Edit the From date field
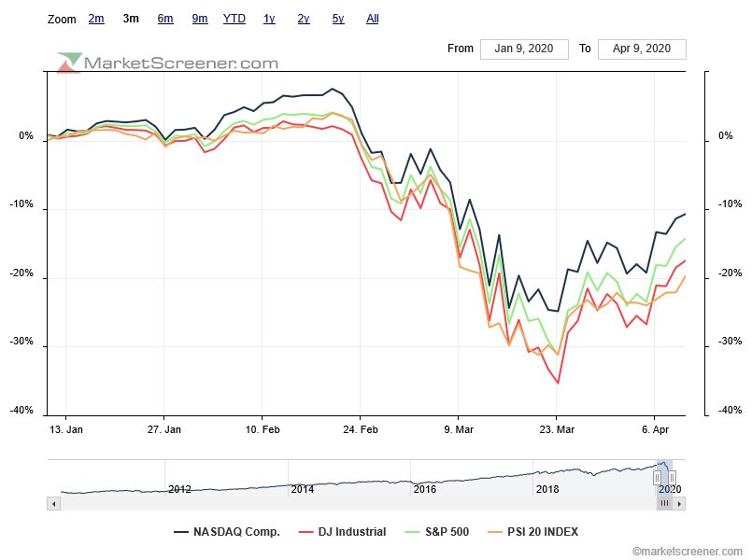Image resolution: width=752 pixels, height=560 pixels. click(524, 49)
